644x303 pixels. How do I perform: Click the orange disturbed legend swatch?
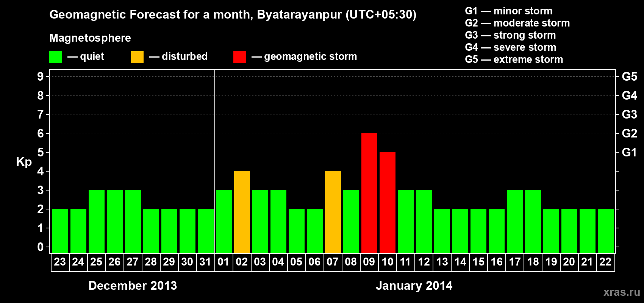[x=137, y=57]
